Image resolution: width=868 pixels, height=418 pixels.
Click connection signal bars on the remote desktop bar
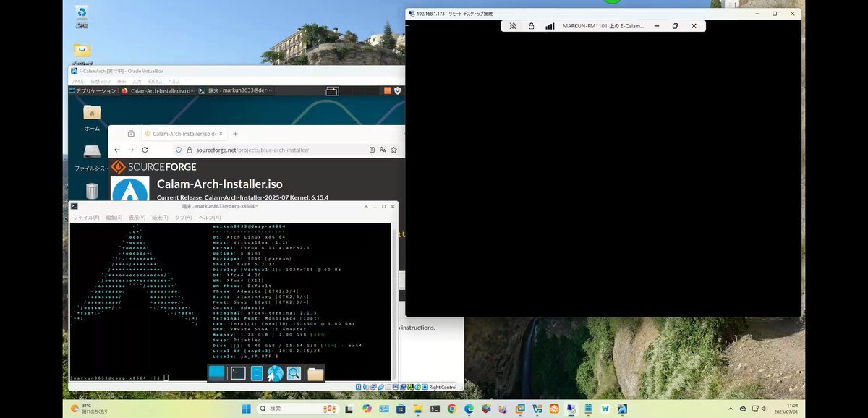pyautogui.click(x=550, y=26)
